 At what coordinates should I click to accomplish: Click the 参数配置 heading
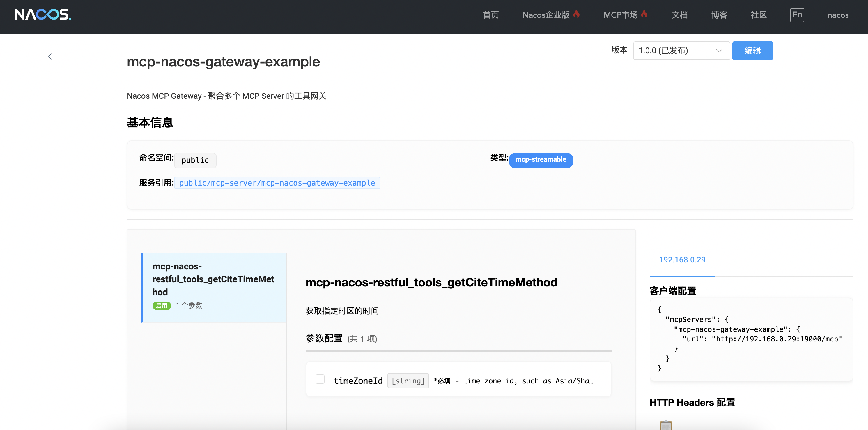click(x=324, y=338)
